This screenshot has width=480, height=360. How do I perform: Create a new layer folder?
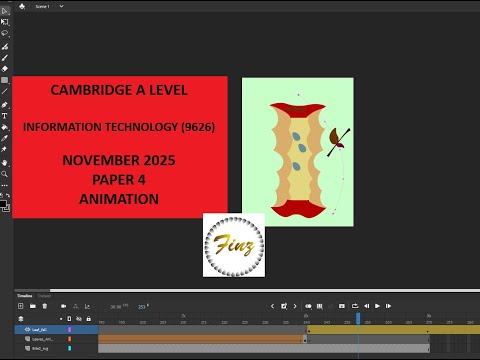33,306
